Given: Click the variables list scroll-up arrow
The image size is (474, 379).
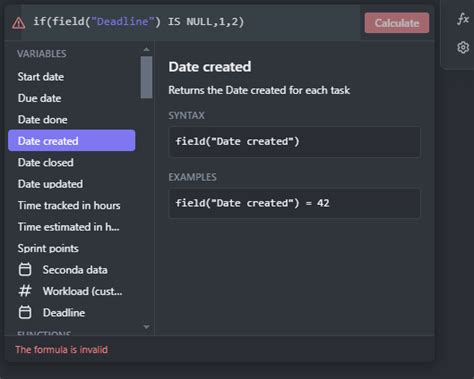Looking at the screenshot, I should click(146, 50).
